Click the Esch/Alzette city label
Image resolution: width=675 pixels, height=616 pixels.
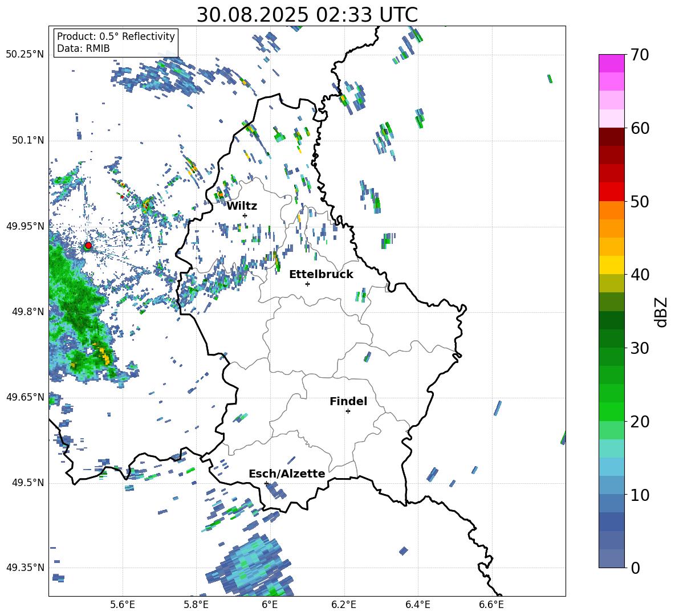(287, 474)
